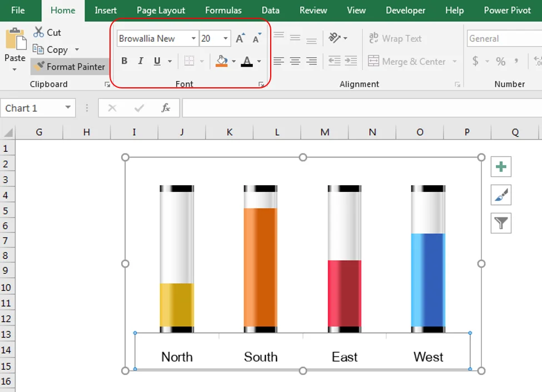Switch to the Formulas tab
542x392 pixels.
point(223,11)
